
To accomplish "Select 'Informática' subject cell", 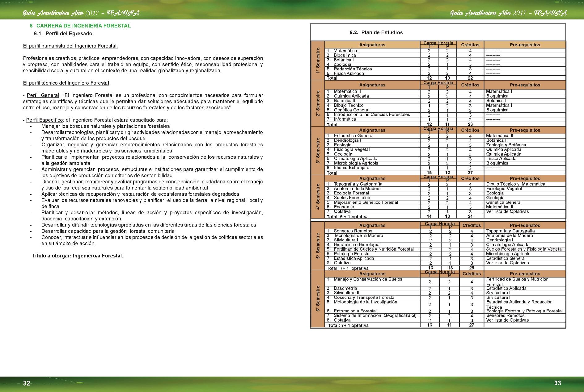I will [x=345, y=119].
